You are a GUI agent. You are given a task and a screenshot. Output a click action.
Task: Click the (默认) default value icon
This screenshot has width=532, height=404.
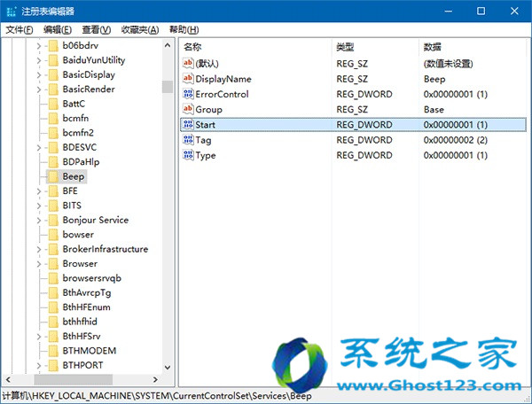click(x=188, y=64)
